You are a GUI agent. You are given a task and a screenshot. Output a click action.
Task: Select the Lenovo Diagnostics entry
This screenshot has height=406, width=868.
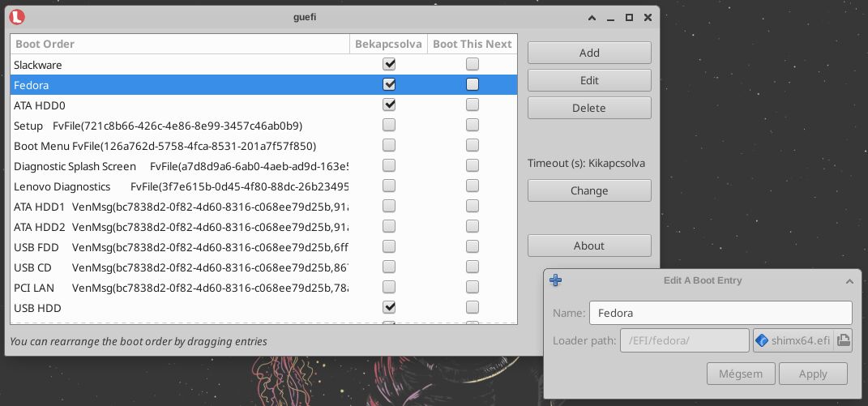(263, 186)
